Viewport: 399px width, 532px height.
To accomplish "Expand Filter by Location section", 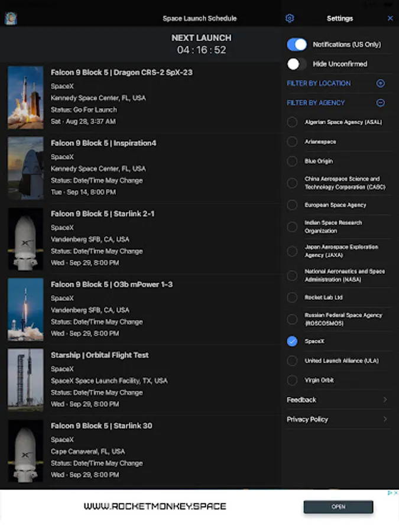I will (381, 83).
